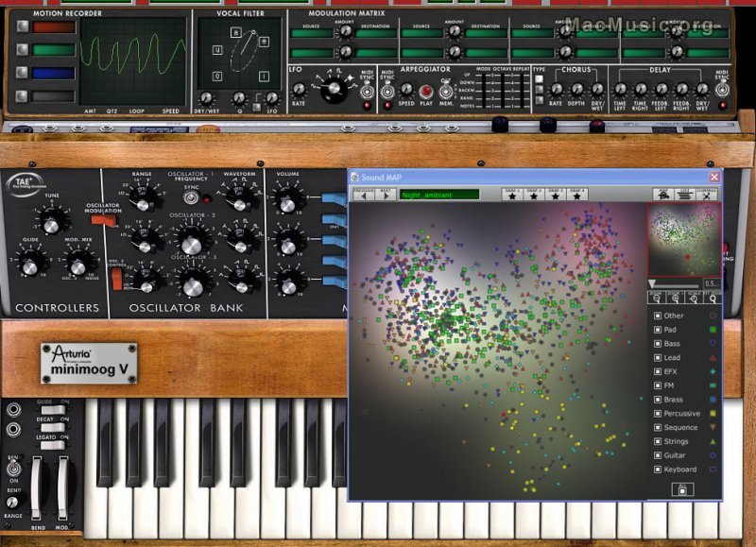Switch Sound MAP to Map view
This screenshot has width=756, height=547.
coord(663,195)
